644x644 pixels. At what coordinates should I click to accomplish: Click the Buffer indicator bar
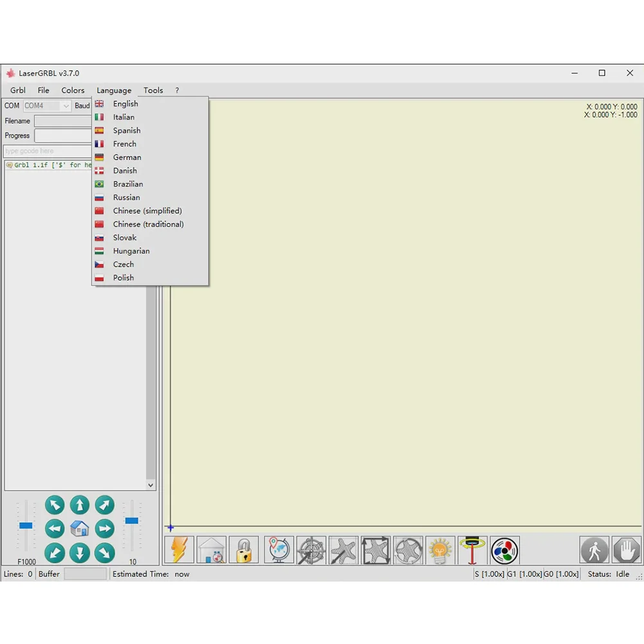coord(85,574)
